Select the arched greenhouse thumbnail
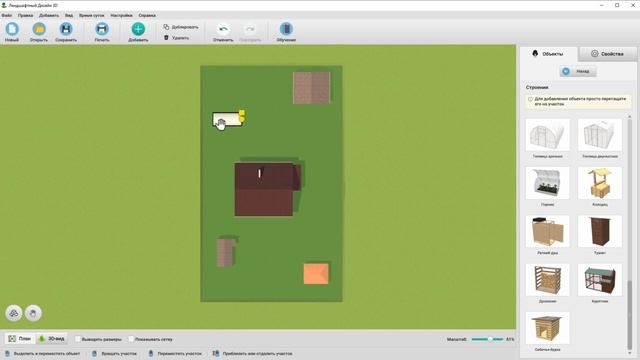Viewport: 640px width, 360px height. [547, 135]
